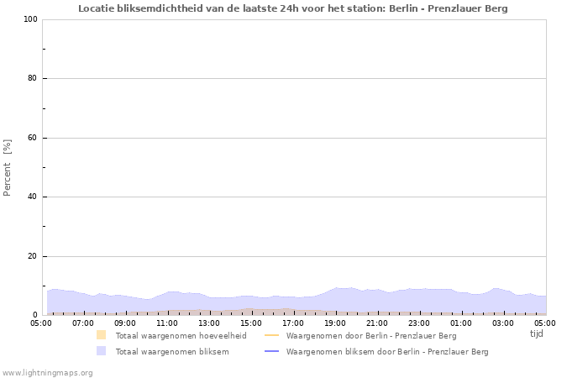Click the orange 'Totaal waargenomen hoeveelheid' legend swatch
This screenshot has width=588, height=378.
click(x=102, y=335)
